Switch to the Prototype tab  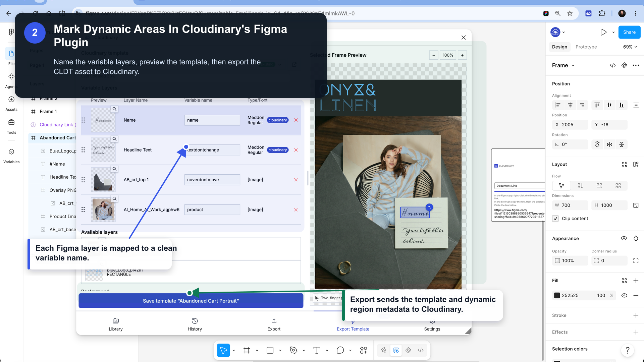(586, 47)
